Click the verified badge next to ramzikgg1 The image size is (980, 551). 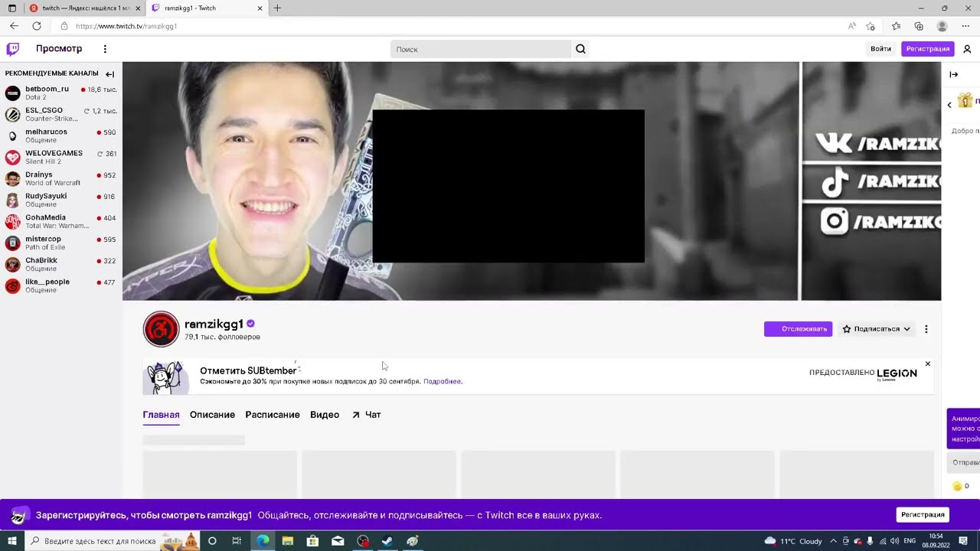click(250, 324)
